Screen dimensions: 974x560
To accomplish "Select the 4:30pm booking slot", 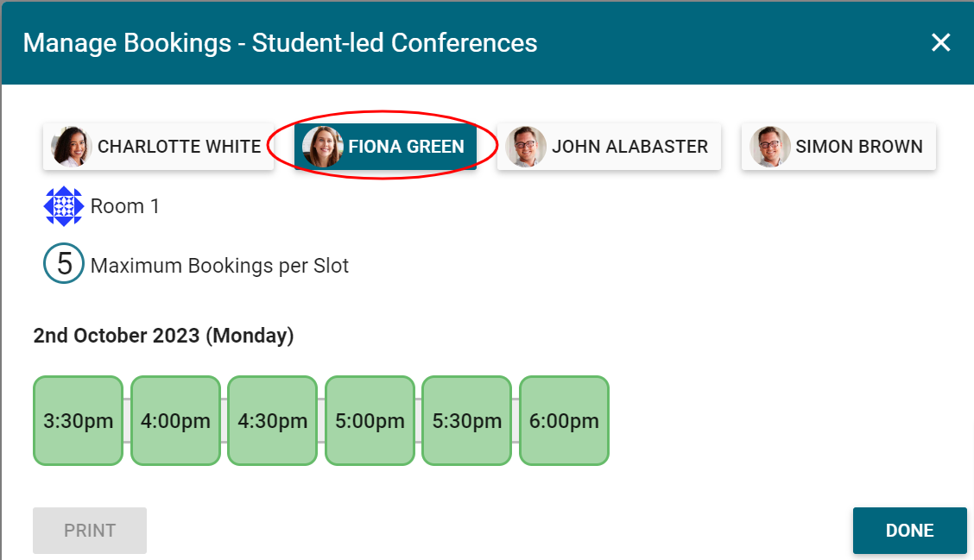I will 273,421.
